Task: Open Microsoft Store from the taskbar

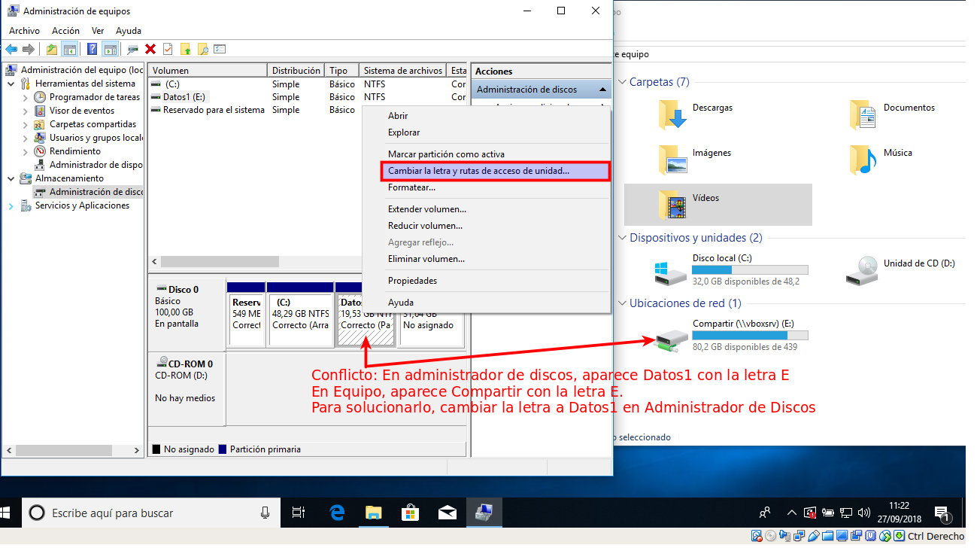Action: [x=410, y=513]
